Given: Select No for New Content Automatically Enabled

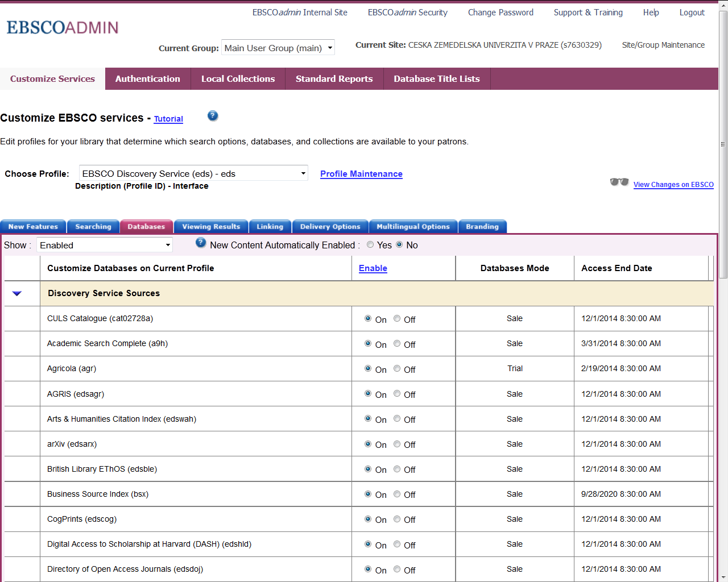Looking at the screenshot, I should 399,244.
